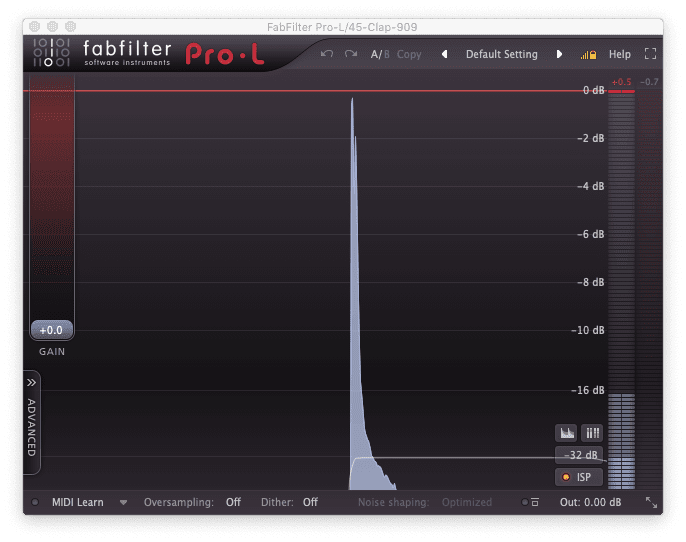Click the Copy button

(x=409, y=54)
